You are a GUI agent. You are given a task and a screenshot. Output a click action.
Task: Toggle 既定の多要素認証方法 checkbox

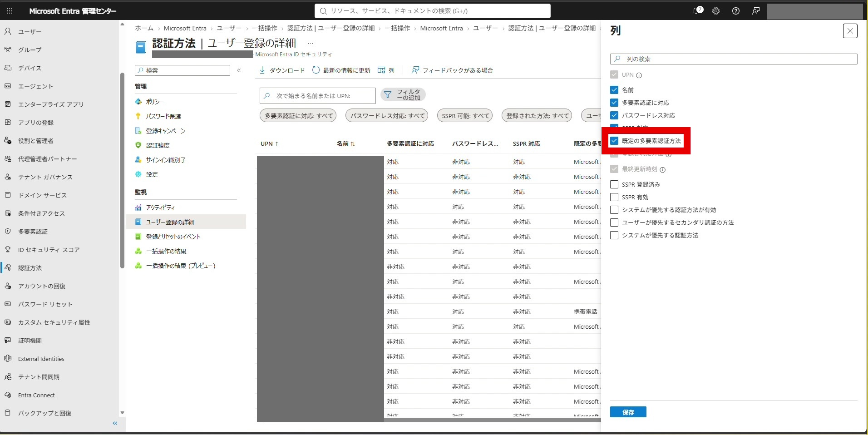pos(614,141)
